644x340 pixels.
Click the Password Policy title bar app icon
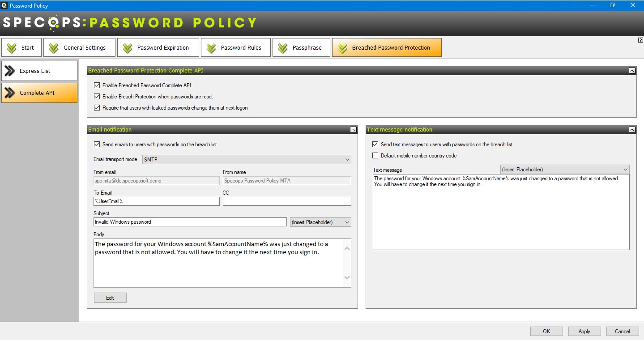point(4,5)
